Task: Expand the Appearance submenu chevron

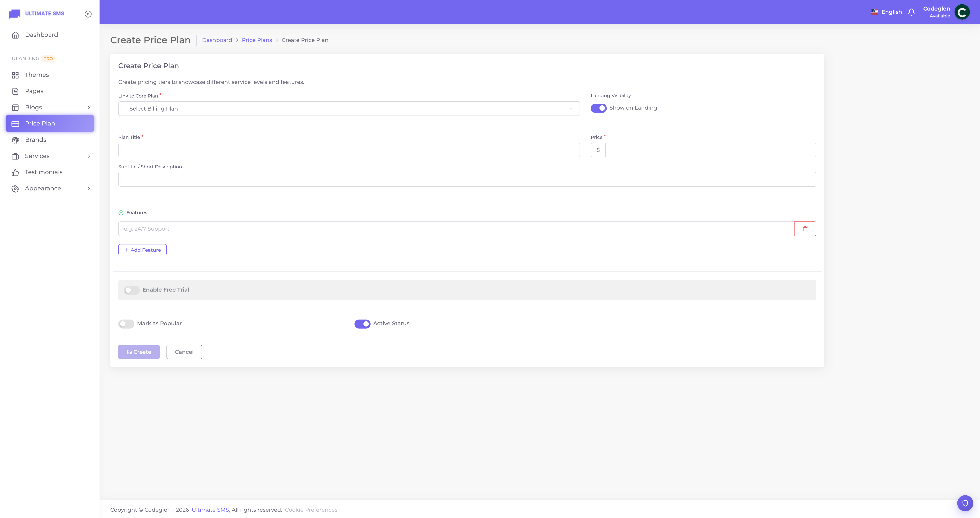Action: tap(89, 189)
